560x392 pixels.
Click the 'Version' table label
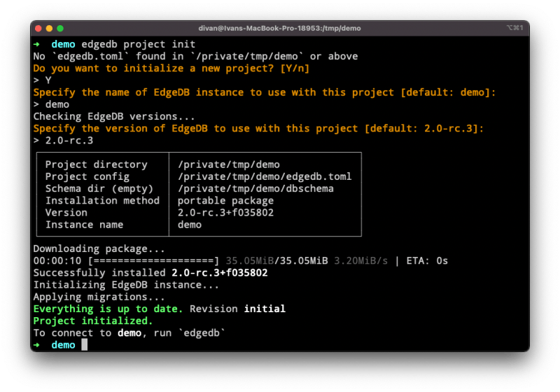[x=66, y=213]
